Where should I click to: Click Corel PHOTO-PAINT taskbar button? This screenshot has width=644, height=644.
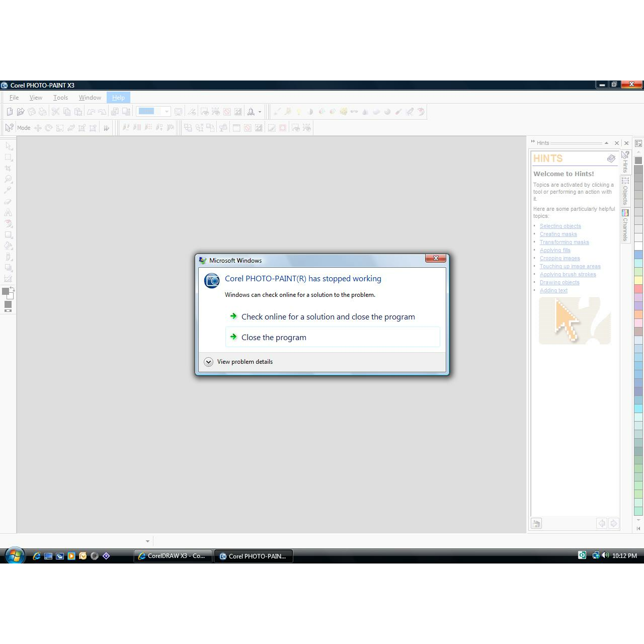coord(254,556)
